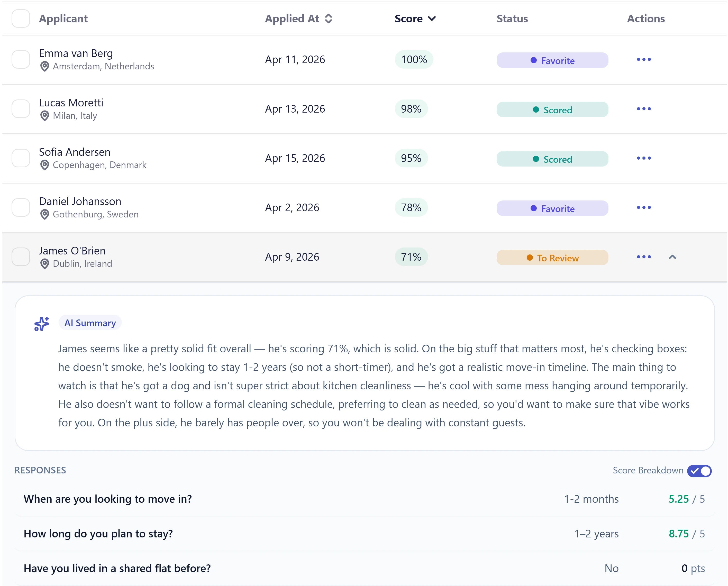Click the AI Summary label

pos(90,323)
